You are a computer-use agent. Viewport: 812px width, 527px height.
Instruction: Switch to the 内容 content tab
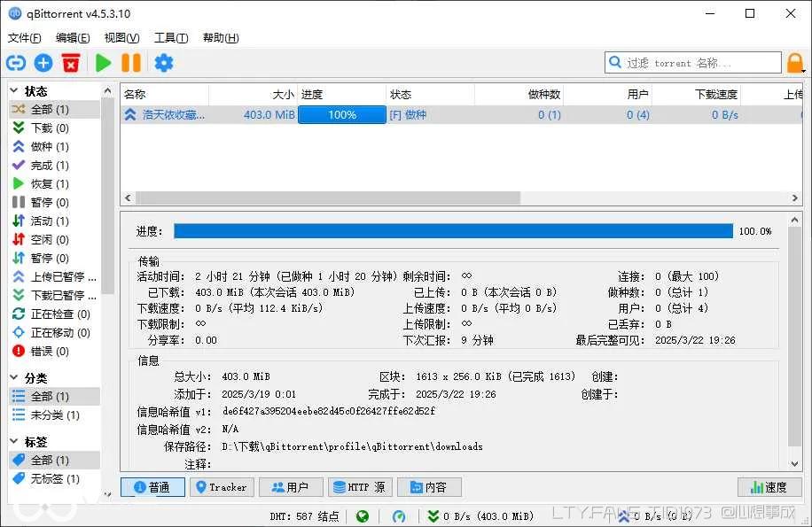pos(429,487)
